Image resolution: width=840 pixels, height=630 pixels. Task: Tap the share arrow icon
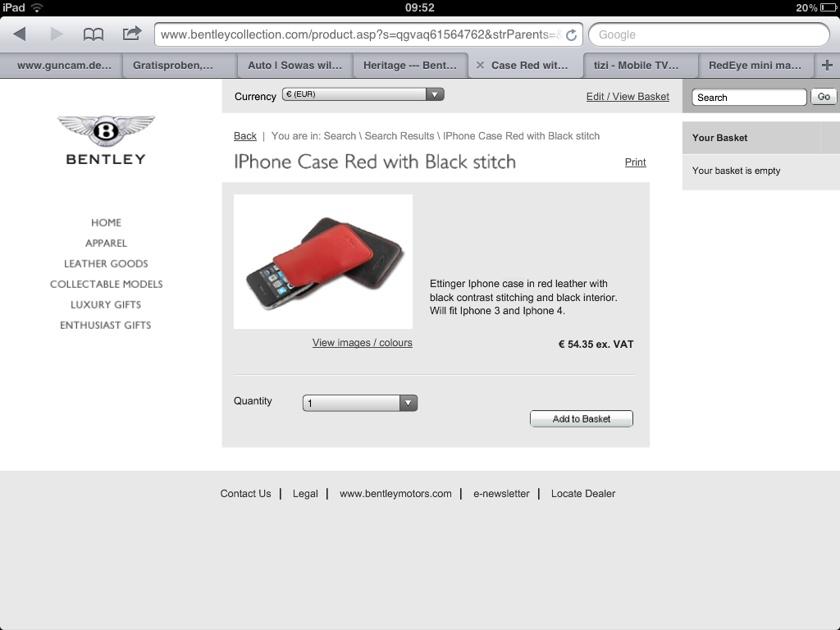point(131,33)
